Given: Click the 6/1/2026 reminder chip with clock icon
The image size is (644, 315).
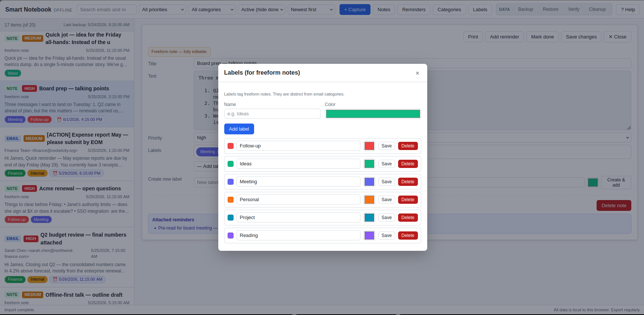Looking at the screenshot, I should point(79,120).
